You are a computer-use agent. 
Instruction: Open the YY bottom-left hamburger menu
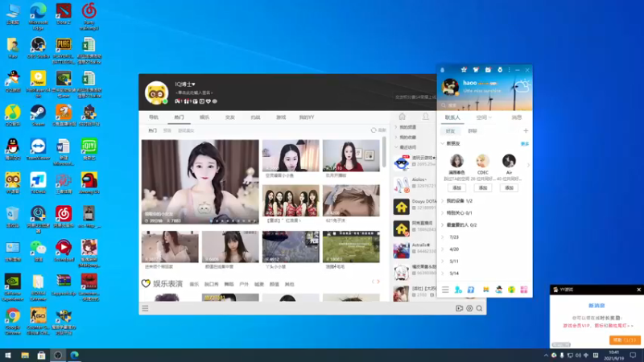(145, 308)
